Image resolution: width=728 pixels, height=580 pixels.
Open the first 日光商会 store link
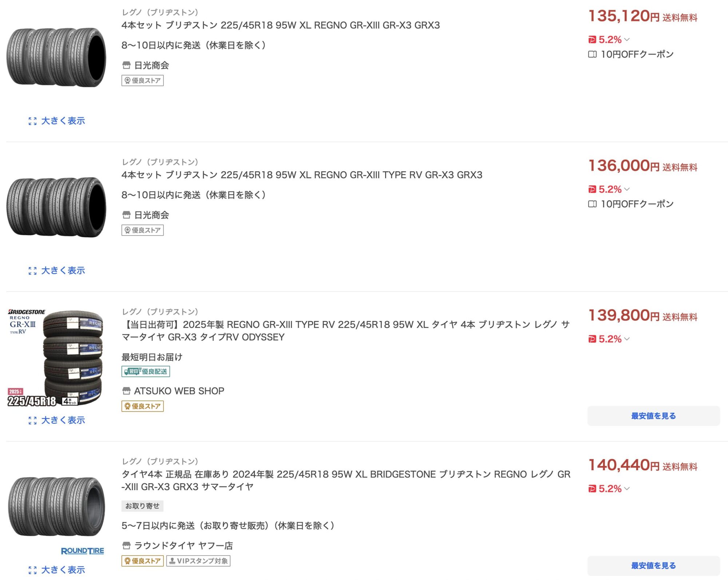pos(151,66)
